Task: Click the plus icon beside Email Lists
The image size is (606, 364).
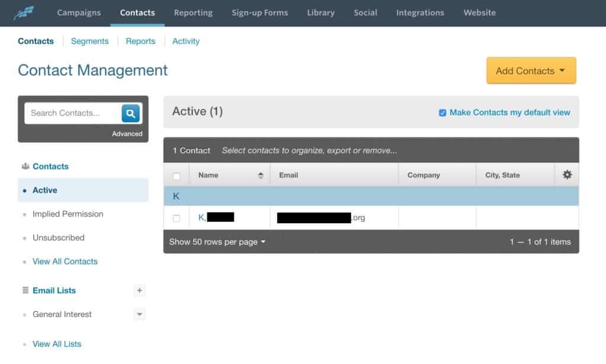Action: (140, 291)
